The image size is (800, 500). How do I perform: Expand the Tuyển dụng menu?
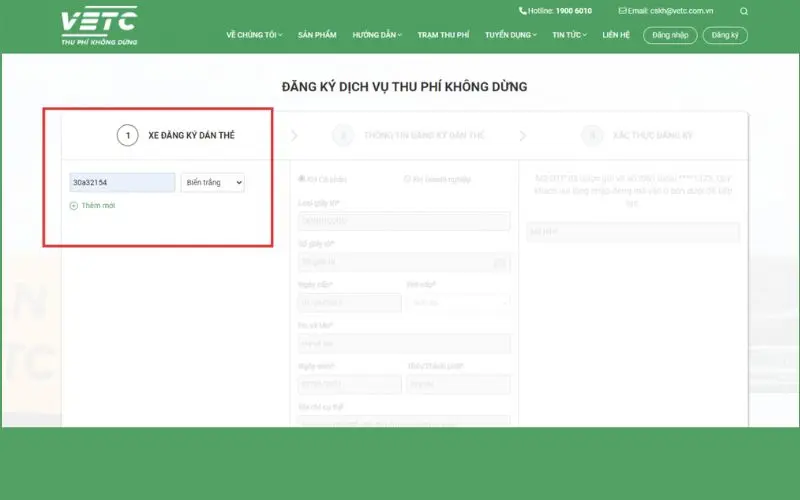click(x=510, y=35)
